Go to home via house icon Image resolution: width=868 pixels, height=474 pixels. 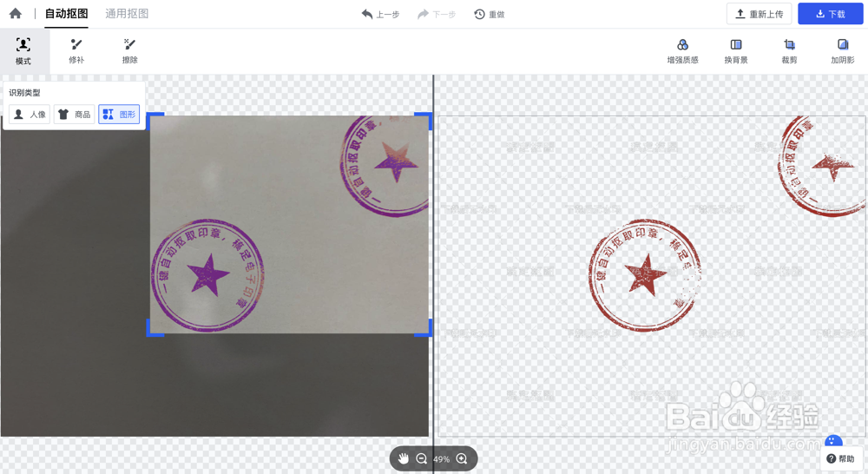[16, 13]
